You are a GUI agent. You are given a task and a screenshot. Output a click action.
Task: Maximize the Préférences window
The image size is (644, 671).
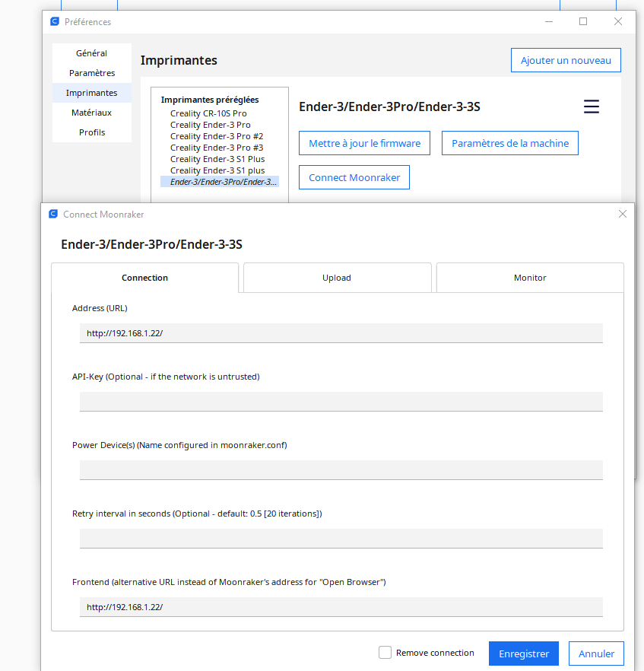583,21
